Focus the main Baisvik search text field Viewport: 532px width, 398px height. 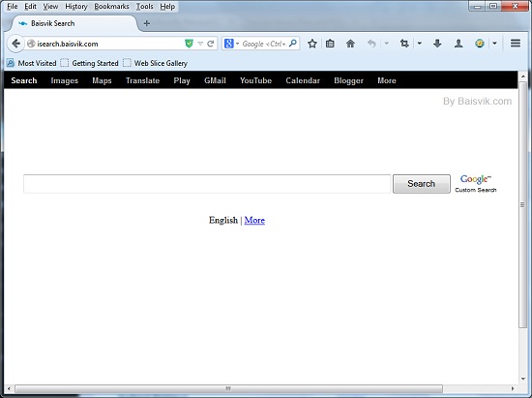point(207,184)
